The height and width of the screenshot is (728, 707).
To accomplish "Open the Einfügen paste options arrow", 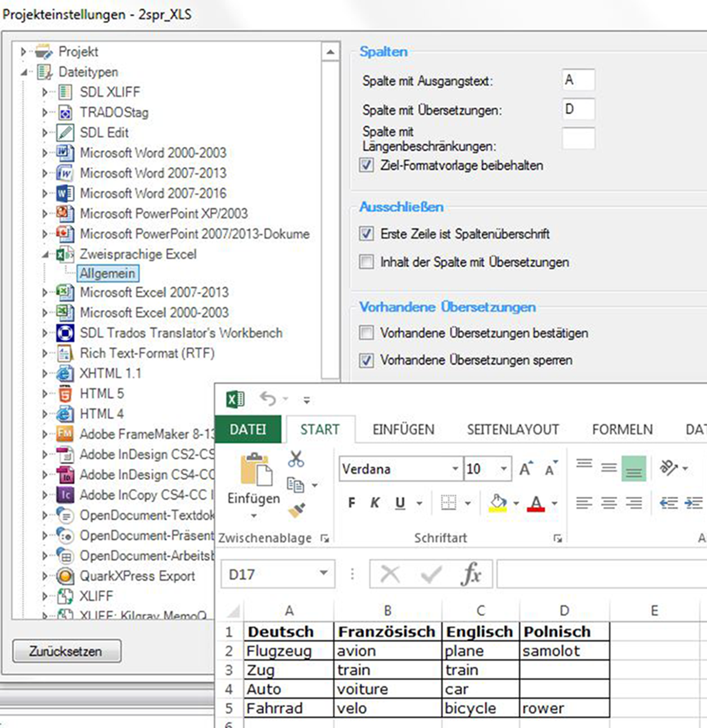I will (x=254, y=517).
